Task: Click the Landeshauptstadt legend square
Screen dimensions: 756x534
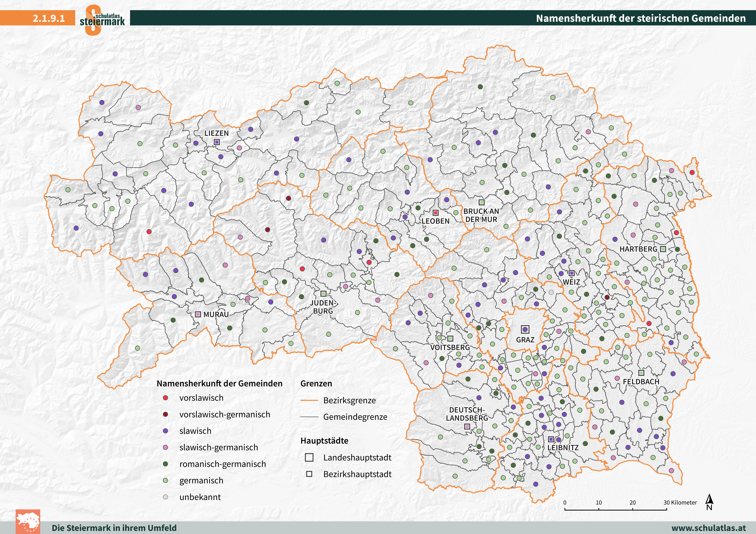Action: coord(309,457)
